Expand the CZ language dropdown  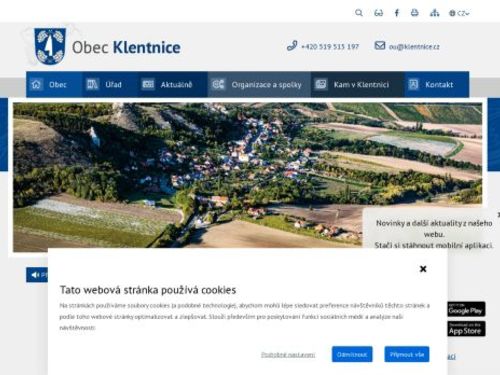[x=459, y=13]
